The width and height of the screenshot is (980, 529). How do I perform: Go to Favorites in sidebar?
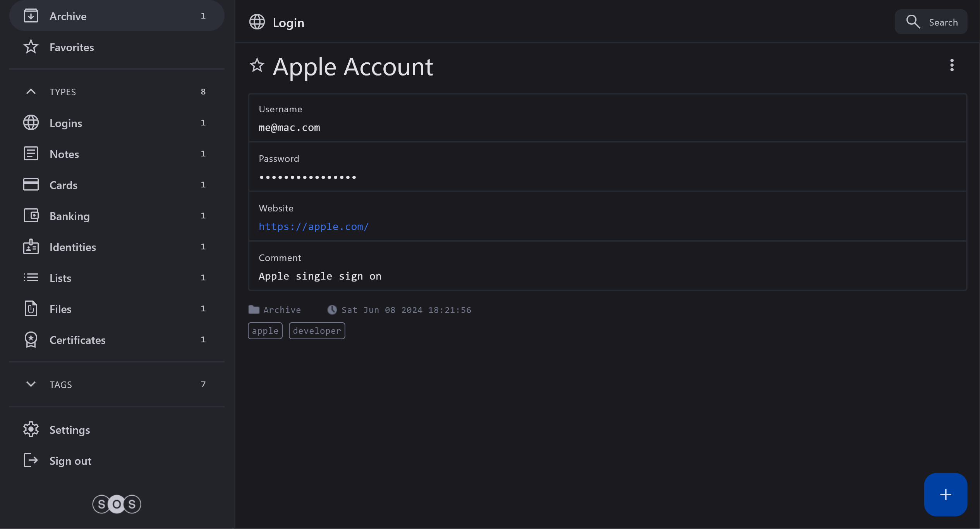click(72, 47)
